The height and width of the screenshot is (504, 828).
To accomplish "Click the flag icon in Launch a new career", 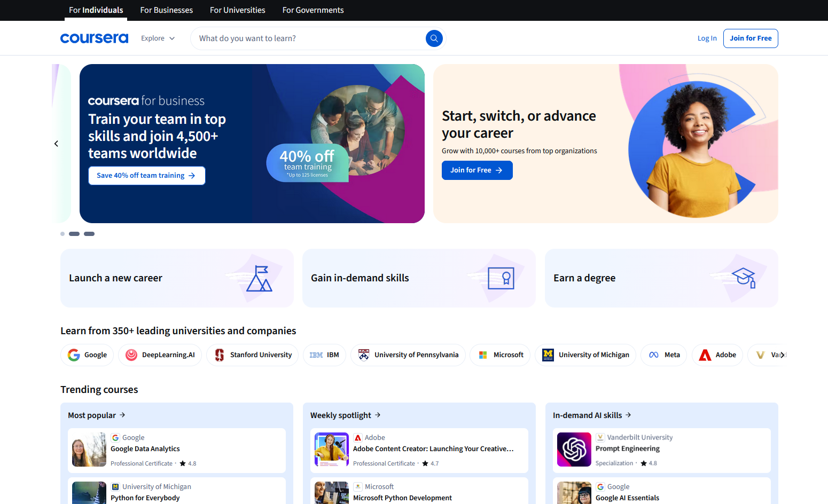I will pos(260,278).
